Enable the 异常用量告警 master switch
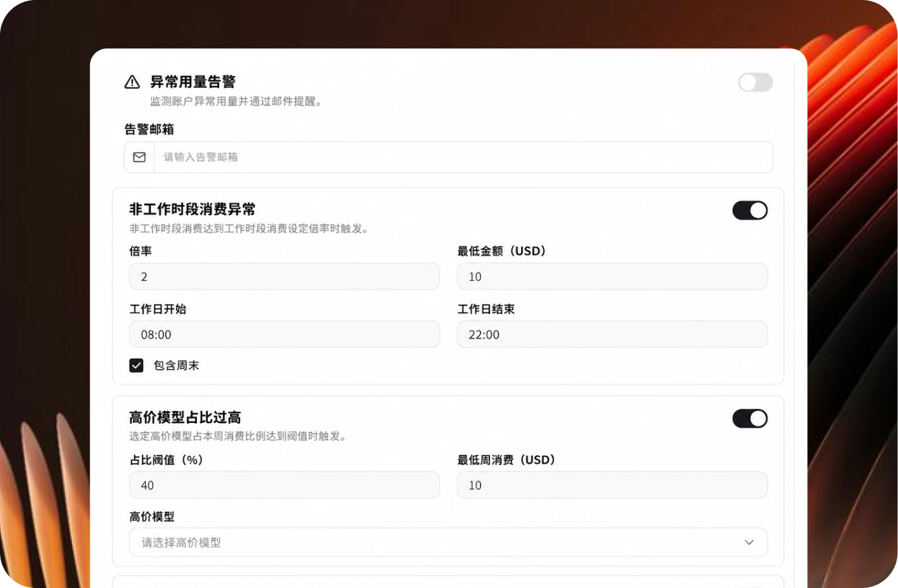 click(x=755, y=82)
